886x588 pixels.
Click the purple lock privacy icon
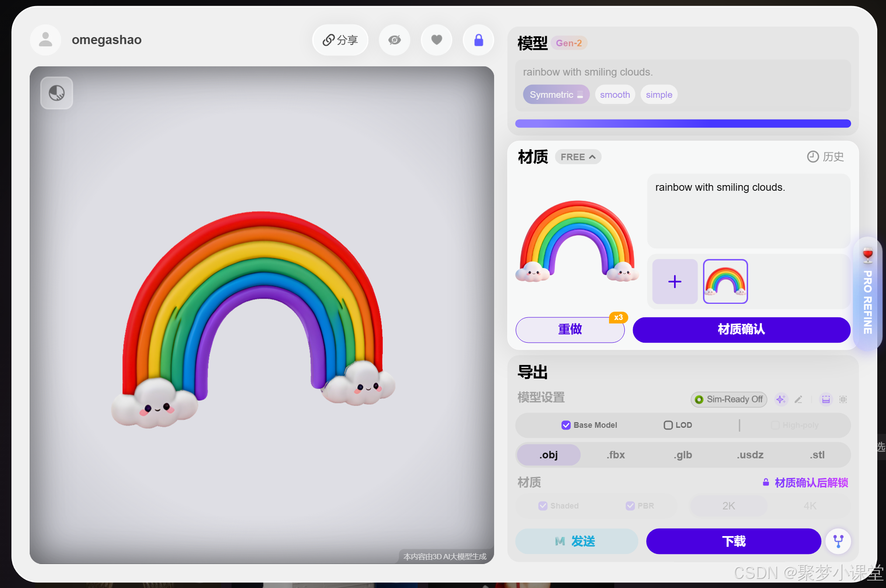point(478,40)
